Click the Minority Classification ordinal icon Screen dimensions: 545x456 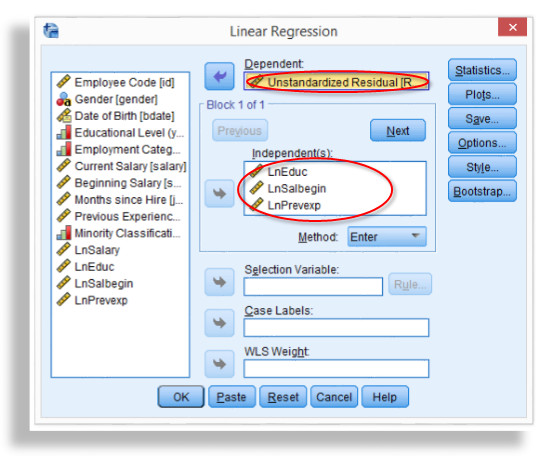pos(64,233)
